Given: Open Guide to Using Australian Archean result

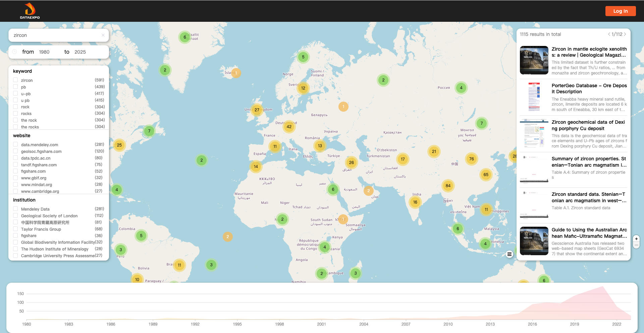Looking at the screenshot, I should [x=589, y=233].
